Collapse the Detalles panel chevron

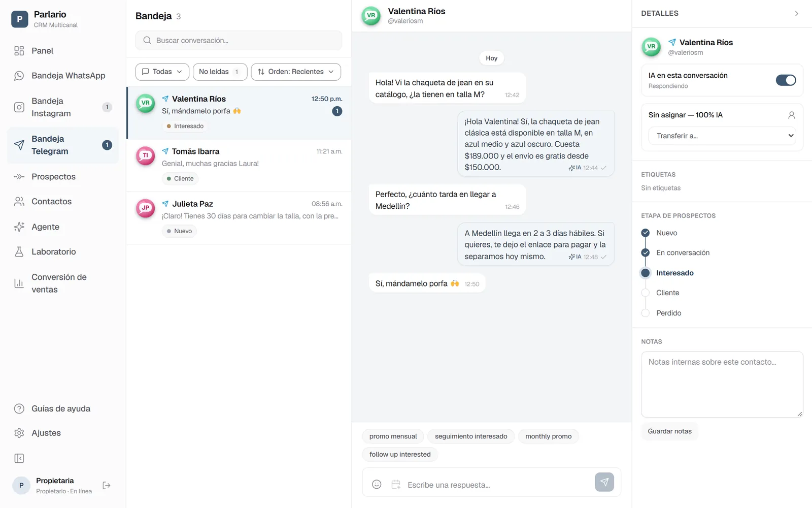click(x=796, y=14)
